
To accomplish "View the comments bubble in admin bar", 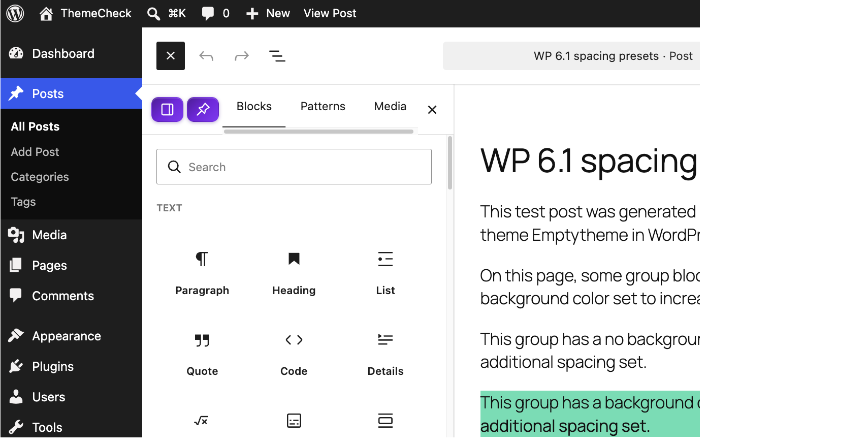I will pos(215,13).
